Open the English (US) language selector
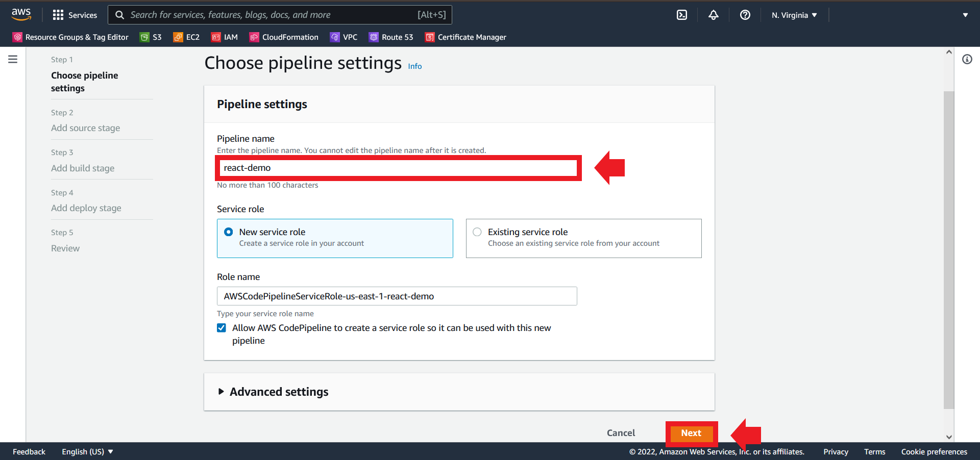This screenshot has width=980, height=460. point(87,451)
